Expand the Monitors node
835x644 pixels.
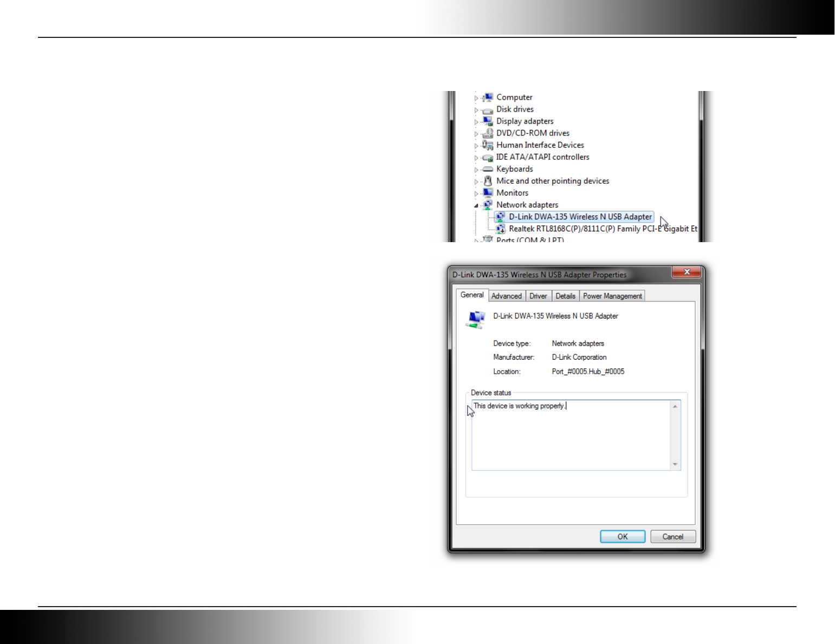(x=476, y=193)
